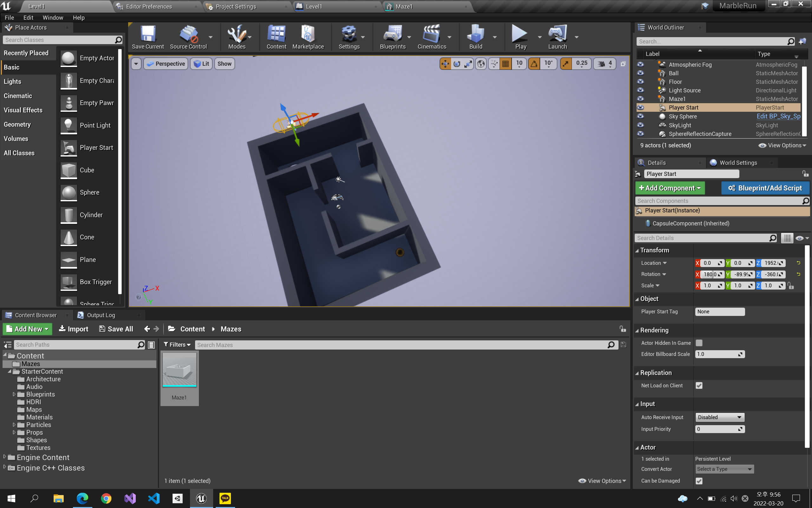Viewport: 812px width, 508px height.
Task: Open Cinematics from the toolbar
Action: point(431,37)
